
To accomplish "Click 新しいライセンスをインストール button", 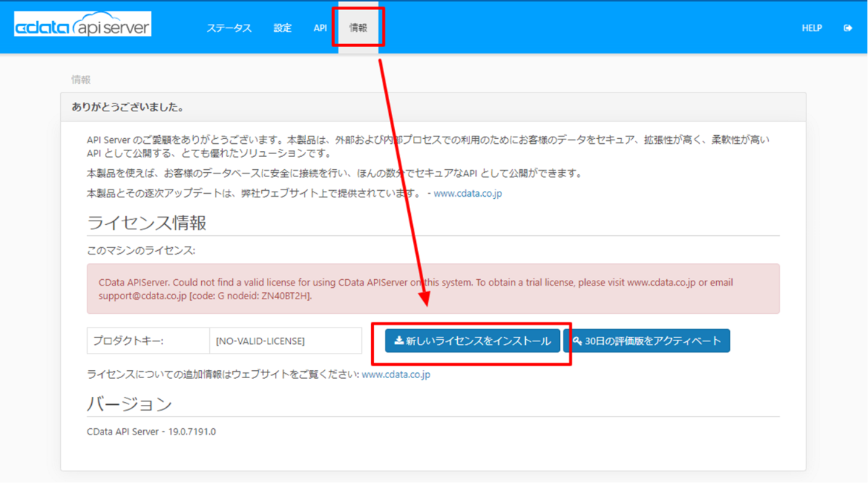I will point(472,341).
